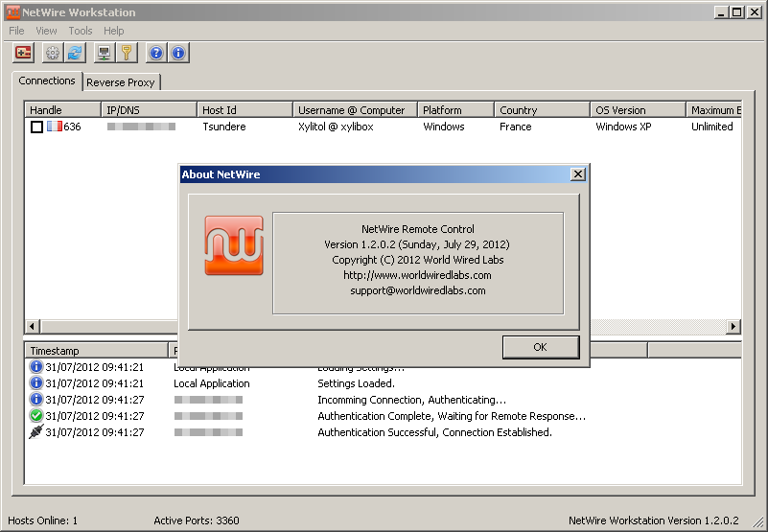The image size is (768, 532).
Task: Click the Tsundere host id cell
Action: tap(224, 127)
